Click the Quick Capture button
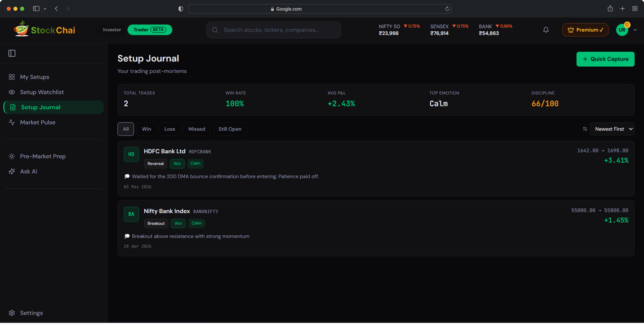Viewport: 644px width, 325px height. coord(605,59)
